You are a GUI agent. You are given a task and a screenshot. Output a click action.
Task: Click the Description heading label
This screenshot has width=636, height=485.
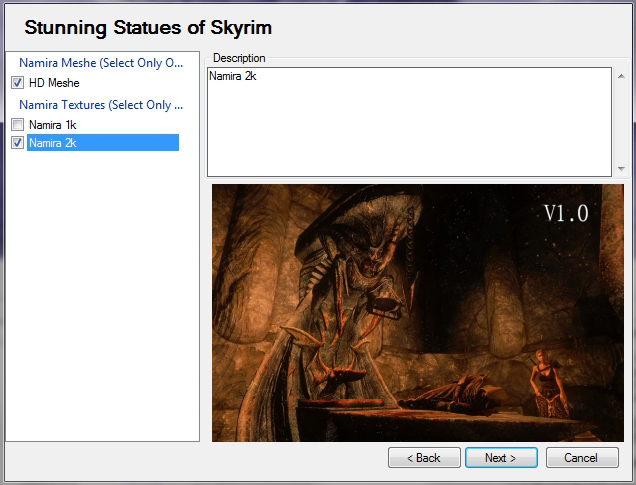pos(239,58)
